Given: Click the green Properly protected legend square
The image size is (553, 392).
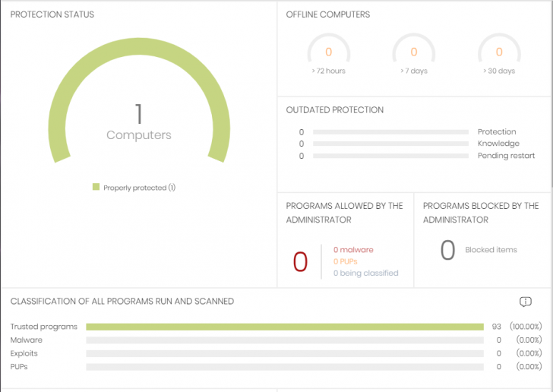Looking at the screenshot, I should click(x=96, y=187).
